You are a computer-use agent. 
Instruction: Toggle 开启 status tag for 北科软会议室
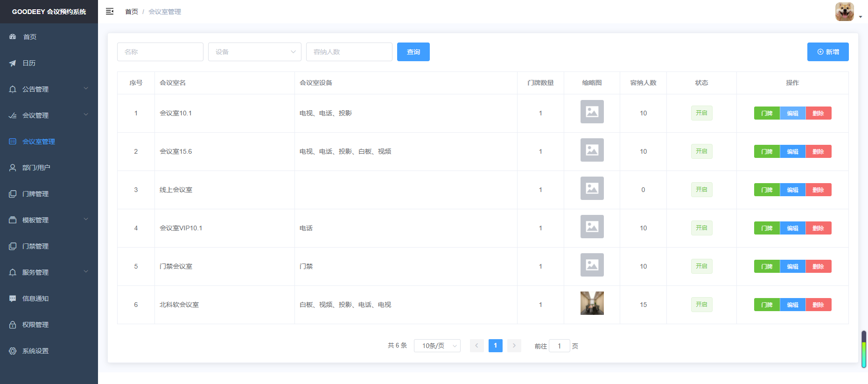[701, 305]
